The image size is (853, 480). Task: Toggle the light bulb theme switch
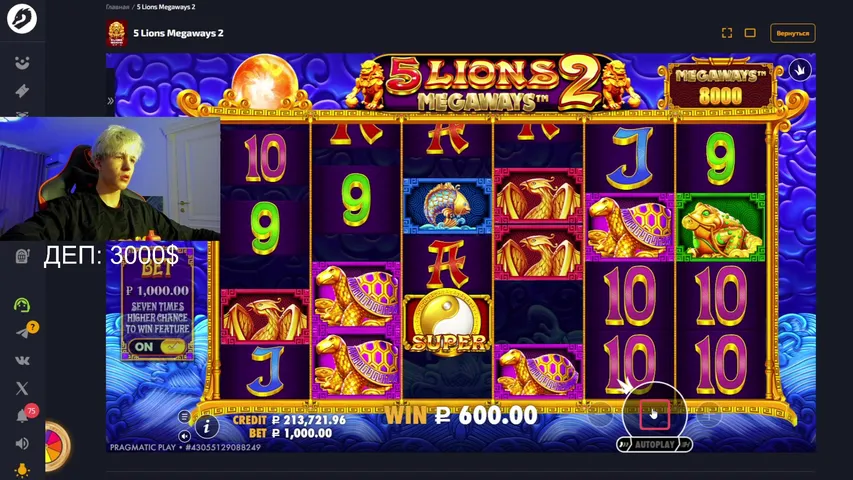(22, 470)
